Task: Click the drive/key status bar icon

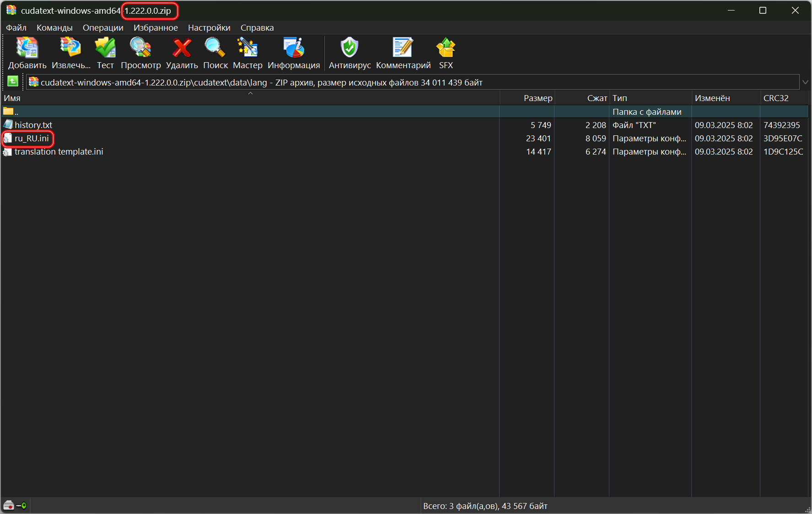Action: pos(15,505)
